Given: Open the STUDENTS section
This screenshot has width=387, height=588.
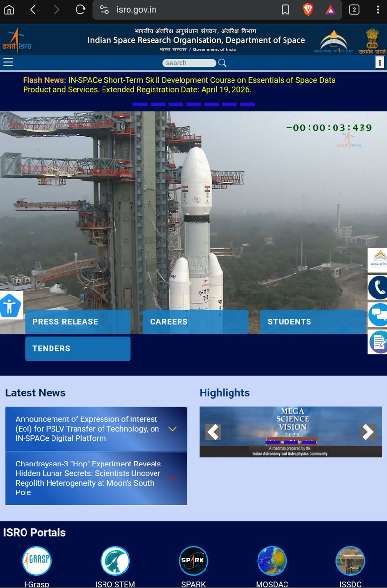Looking at the screenshot, I should (x=313, y=322).
